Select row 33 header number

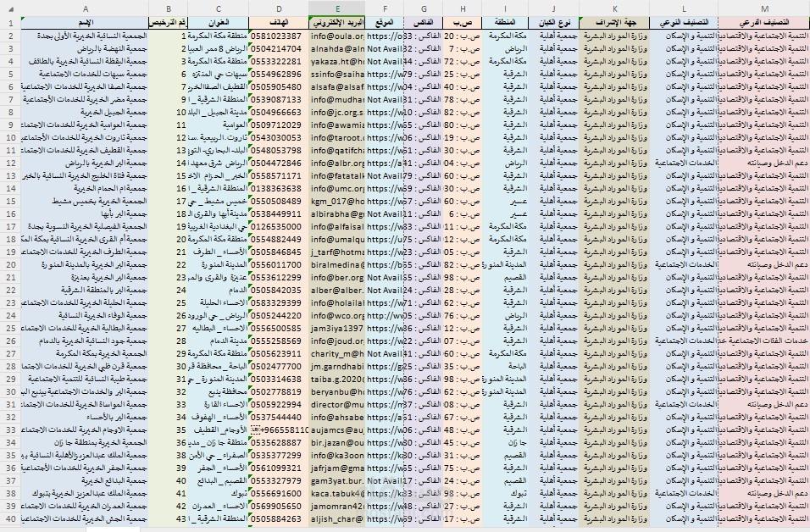coord(10,429)
